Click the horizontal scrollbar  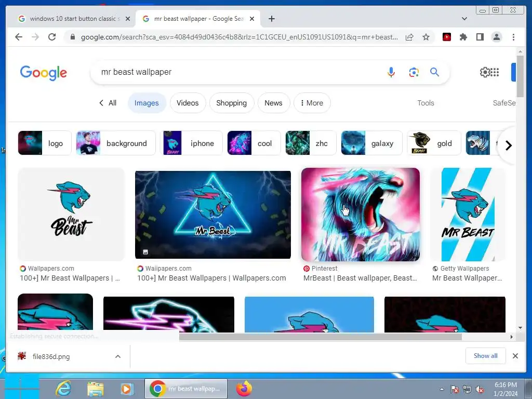pyautogui.click(x=320, y=337)
